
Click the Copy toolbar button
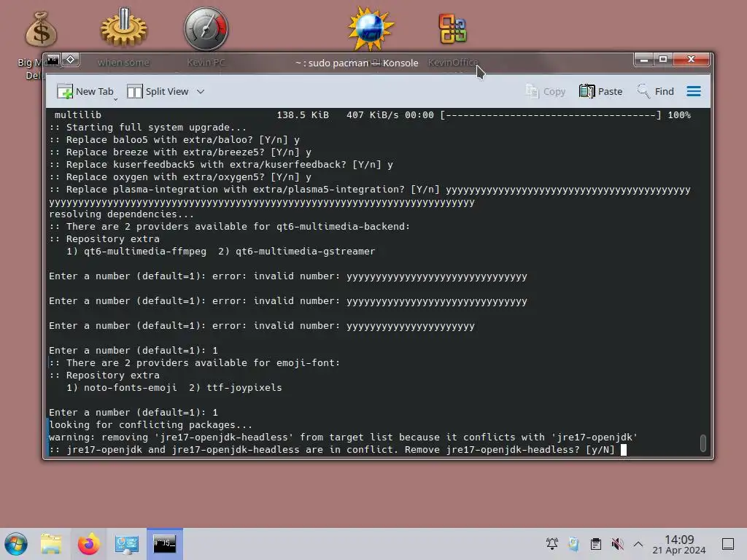pos(546,91)
